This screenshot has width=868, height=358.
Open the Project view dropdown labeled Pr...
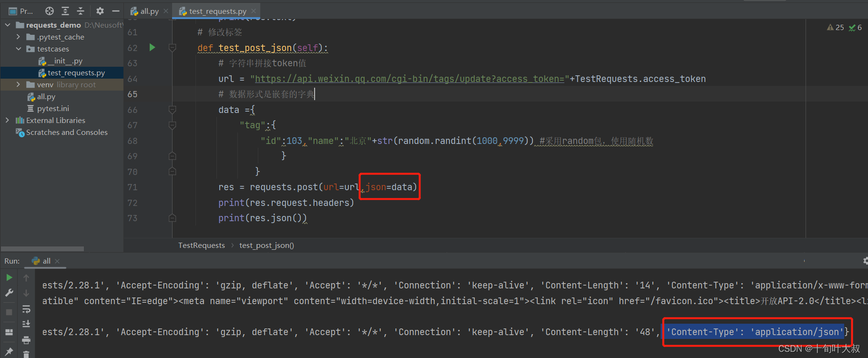[x=20, y=11]
